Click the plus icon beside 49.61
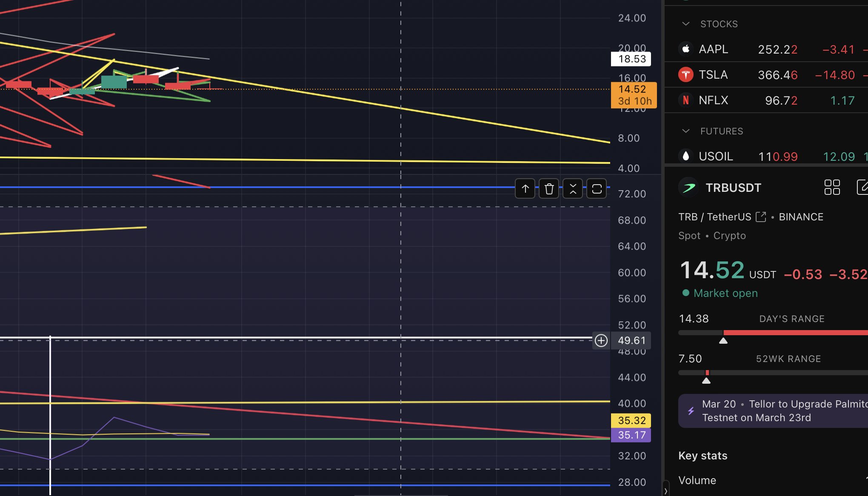The image size is (868, 496). pyautogui.click(x=601, y=340)
